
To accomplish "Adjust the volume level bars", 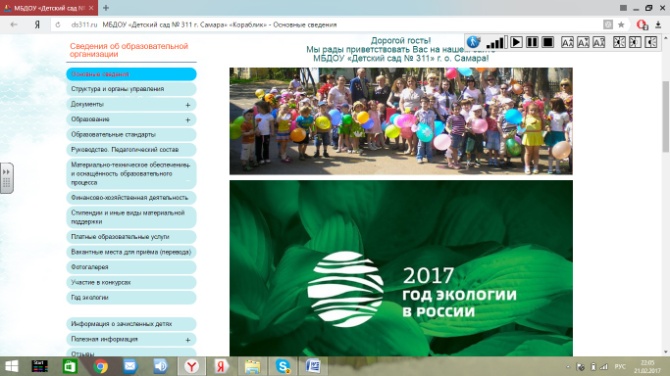I will pyautogui.click(x=496, y=42).
